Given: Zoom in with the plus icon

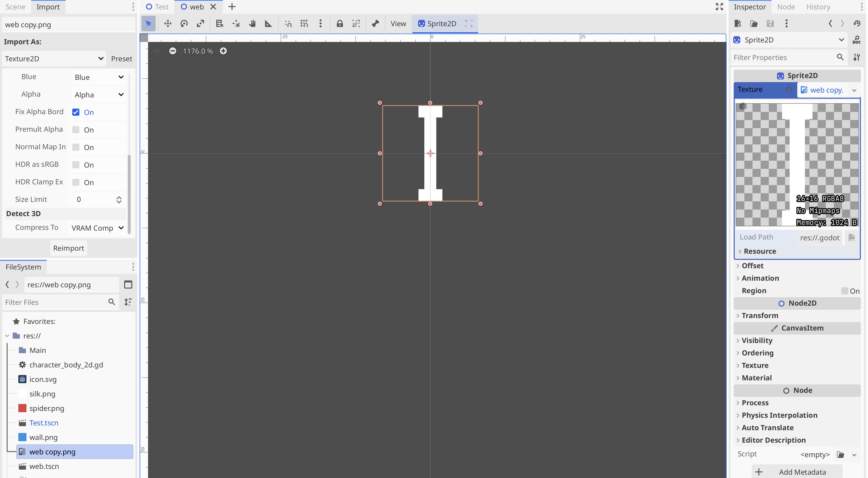Looking at the screenshot, I should 223,51.
